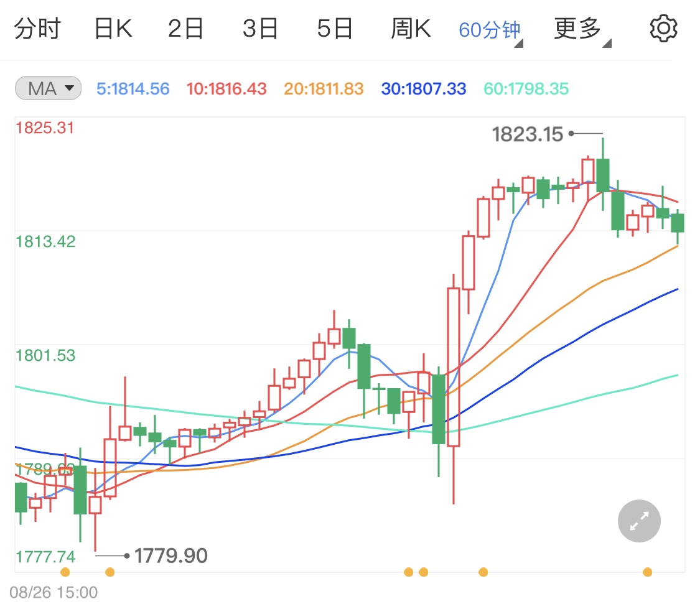Switch to the 周K tab
This screenshot has width=700, height=614.
tap(411, 29)
